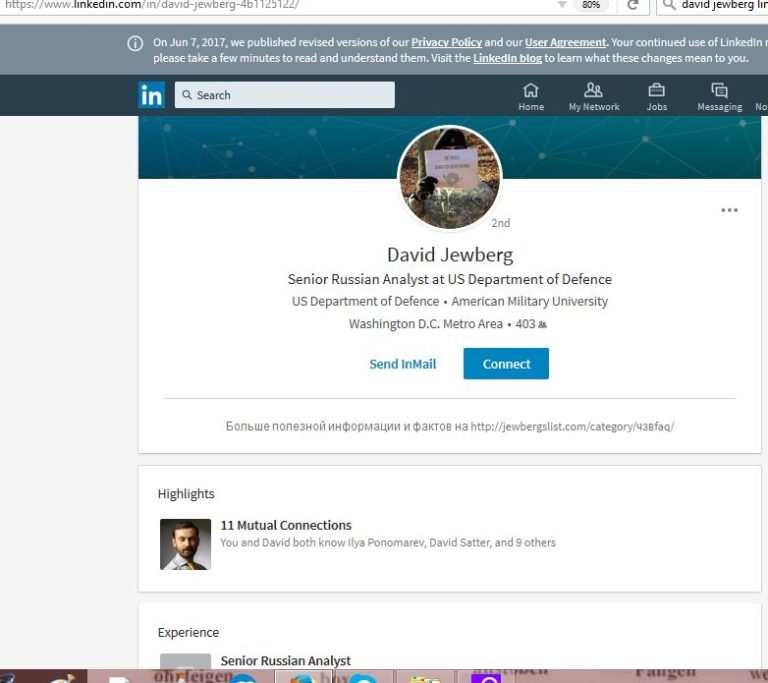The width and height of the screenshot is (768, 683).
Task: Open the User Agreement link
Action: (565, 43)
